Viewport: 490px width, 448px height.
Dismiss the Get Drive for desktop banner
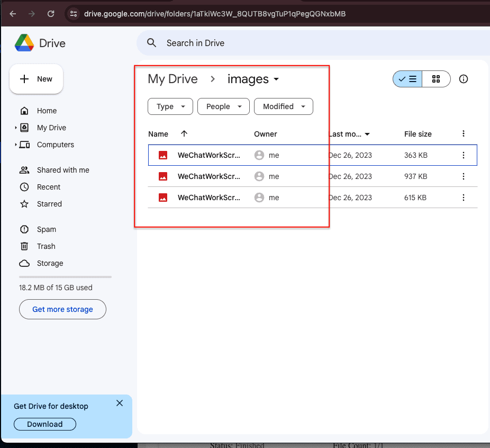(x=120, y=403)
